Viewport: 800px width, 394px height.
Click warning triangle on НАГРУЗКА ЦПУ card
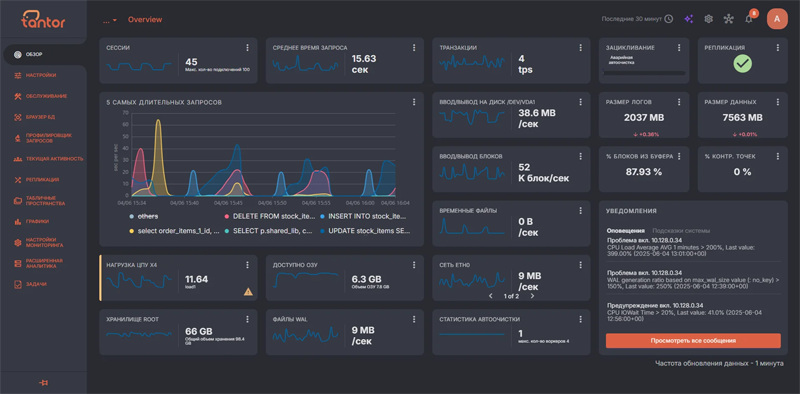(x=248, y=292)
